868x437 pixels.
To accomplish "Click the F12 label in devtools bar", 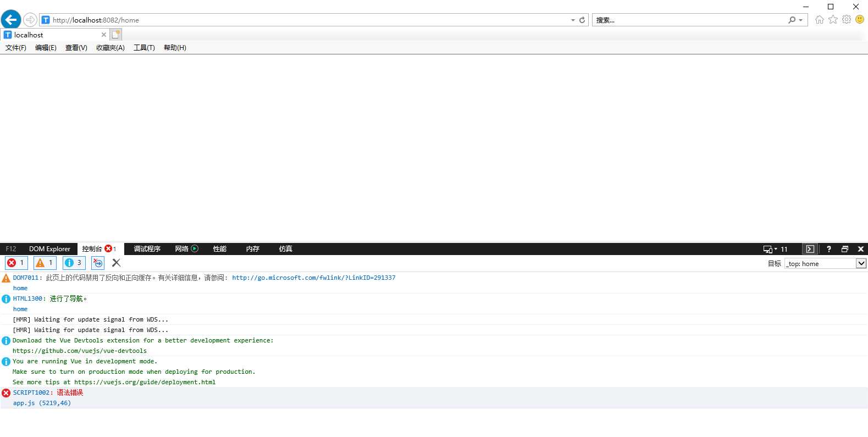I will (11, 249).
